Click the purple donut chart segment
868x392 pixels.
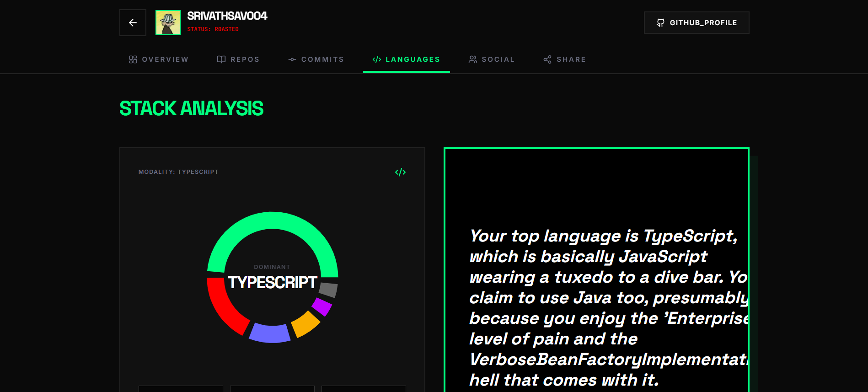click(x=322, y=306)
